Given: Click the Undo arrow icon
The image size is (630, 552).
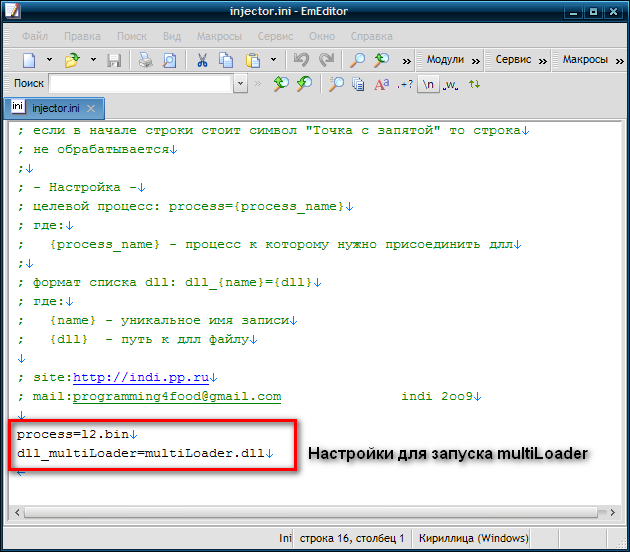Looking at the screenshot, I should (300, 60).
